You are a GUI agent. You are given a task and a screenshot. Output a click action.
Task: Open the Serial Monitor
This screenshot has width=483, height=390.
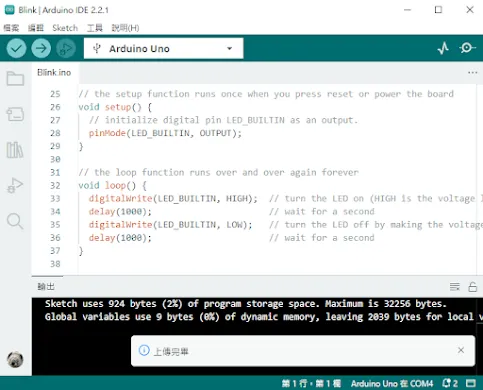467,48
